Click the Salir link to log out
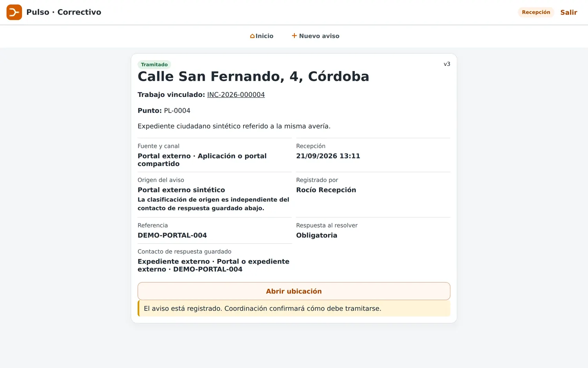This screenshot has height=368, width=588. tap(569, 12)
